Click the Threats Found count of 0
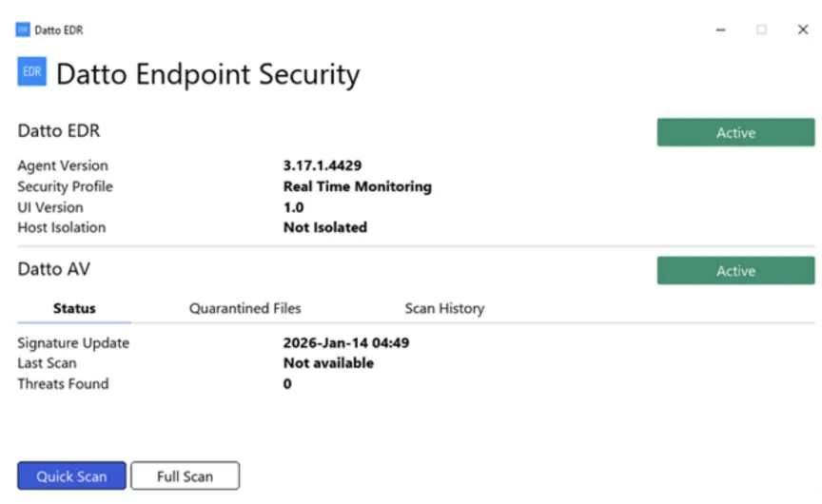The height and width of the screenshot is (504, 822). pyautogui.click(x=287, y=384)
